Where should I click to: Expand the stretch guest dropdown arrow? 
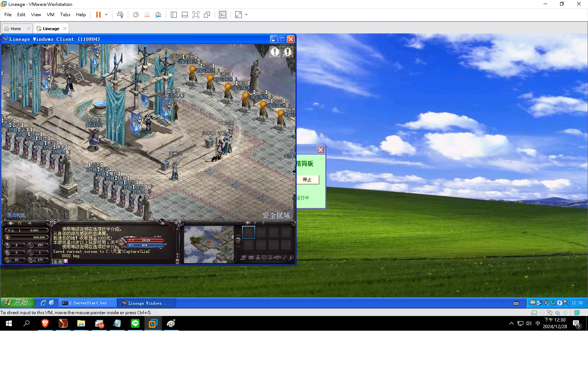point(246,15)
